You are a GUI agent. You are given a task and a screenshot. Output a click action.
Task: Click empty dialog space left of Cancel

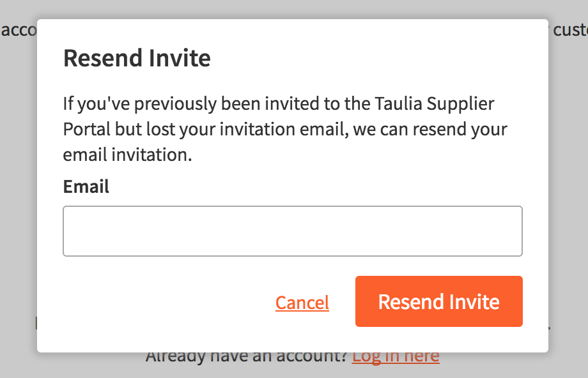pos(160,303)
